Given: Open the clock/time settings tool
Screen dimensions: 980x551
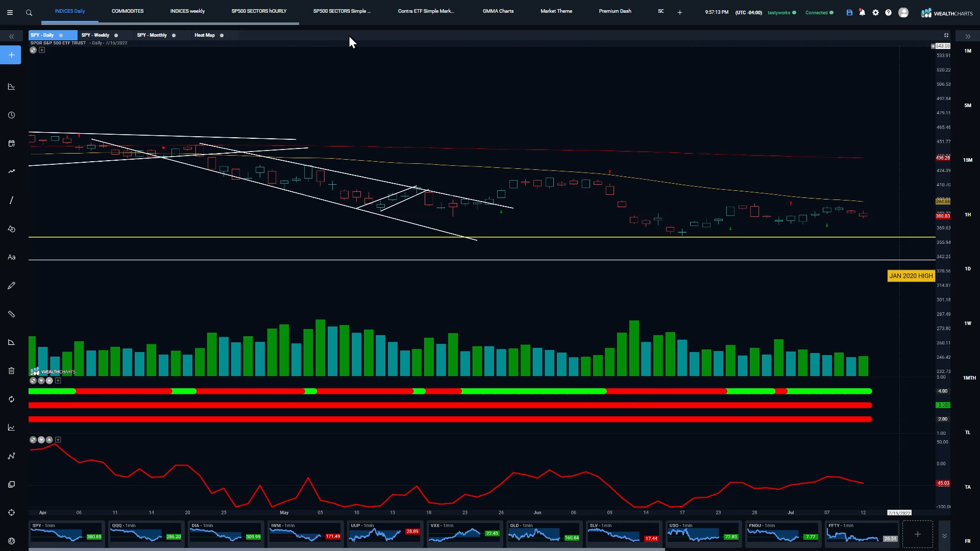Looking at the screenshot, I should [11, 115].
